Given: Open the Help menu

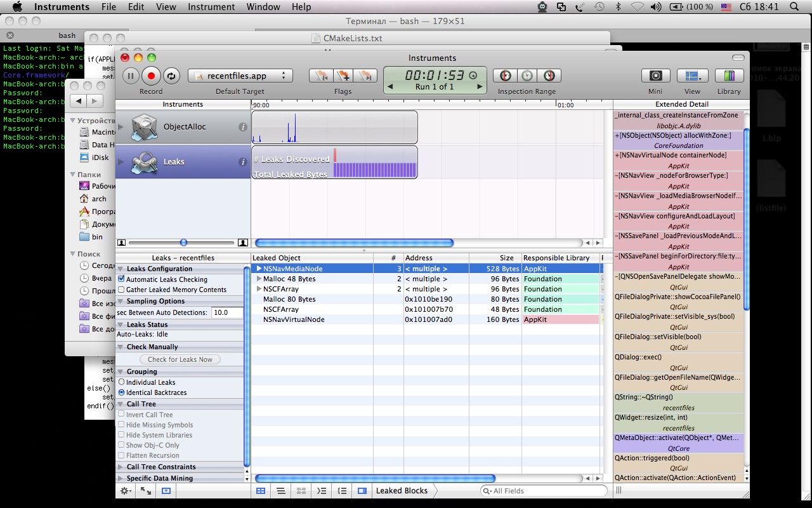Looking at the screenshot, I should coord(301,7).
